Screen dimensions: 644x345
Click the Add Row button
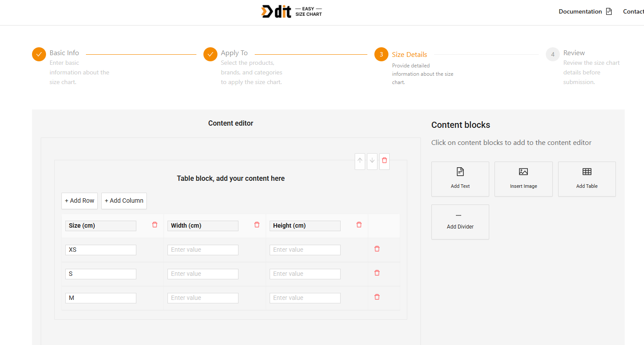79,201
